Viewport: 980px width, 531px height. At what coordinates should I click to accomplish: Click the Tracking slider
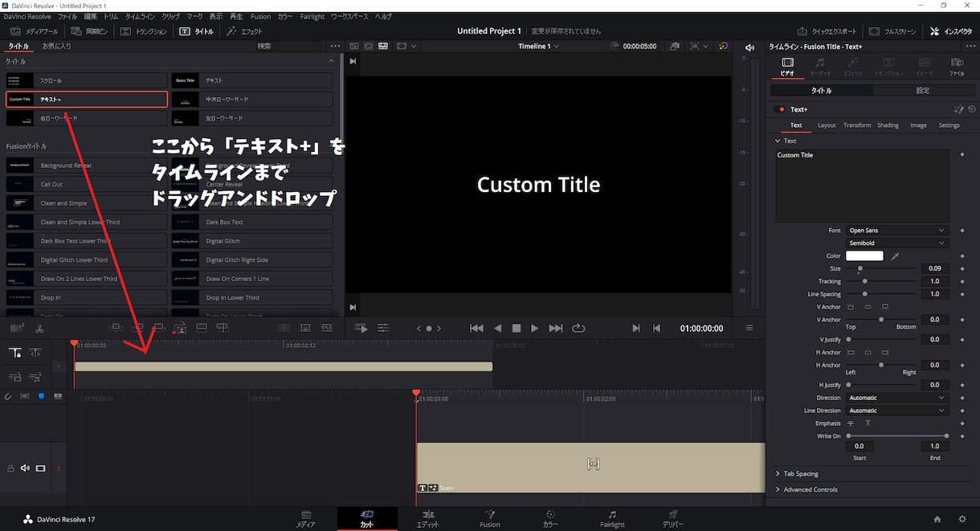click(x=881, y=282)
